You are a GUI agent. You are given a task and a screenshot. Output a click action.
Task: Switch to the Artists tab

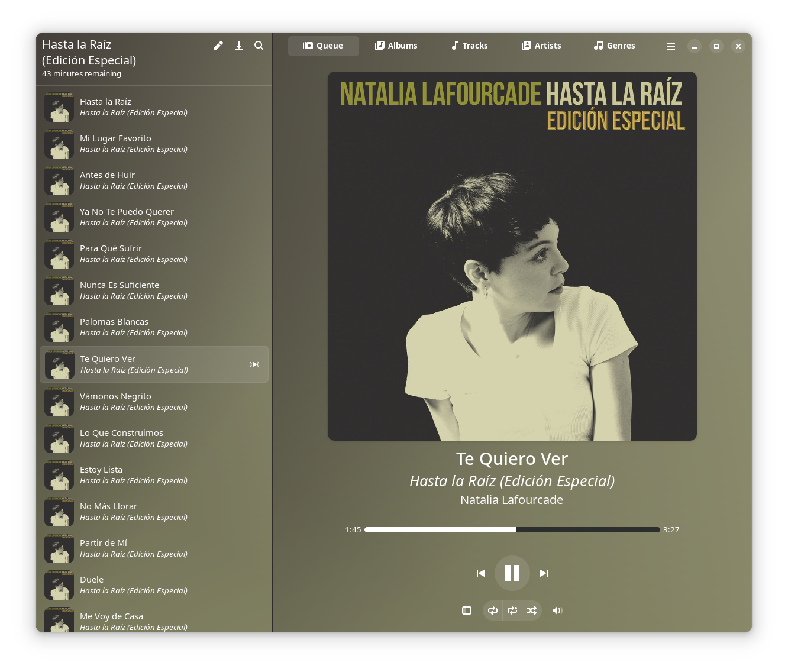pos(541,46)
